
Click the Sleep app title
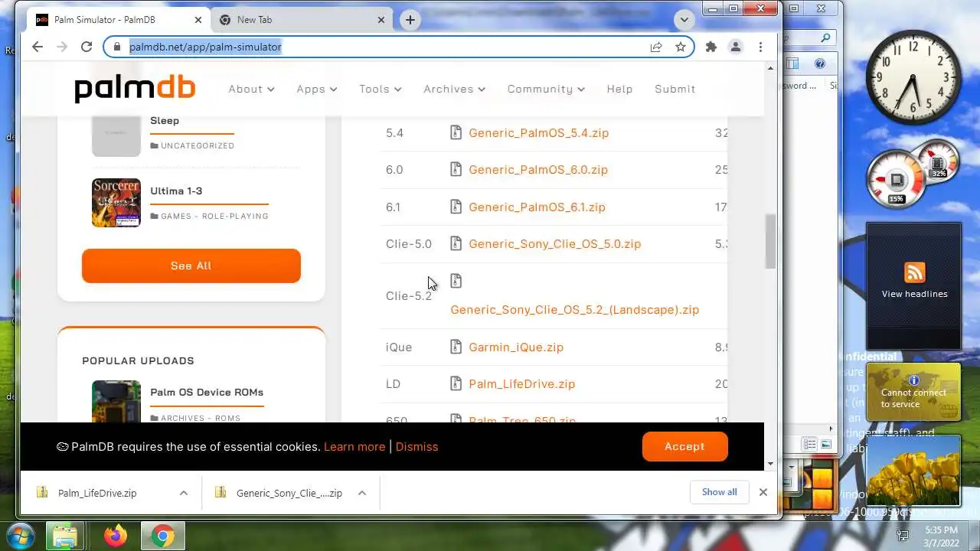pyautogui.click(x=165, y=120)
